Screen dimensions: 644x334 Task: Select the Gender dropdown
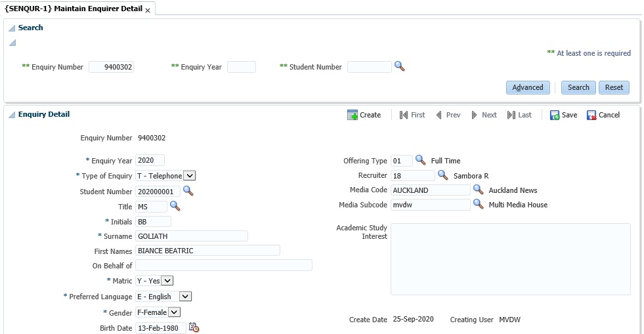click(x=174, y=312)
